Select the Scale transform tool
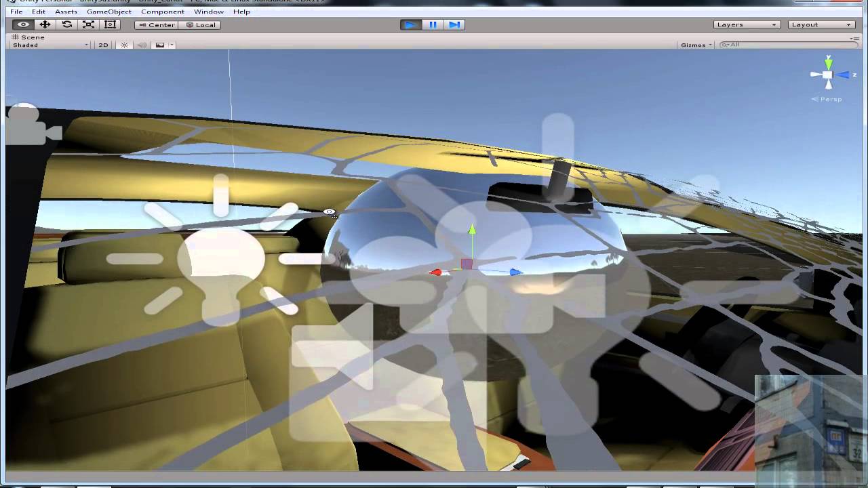The width and height of the screenshot is (868, 488). point(88,24)
